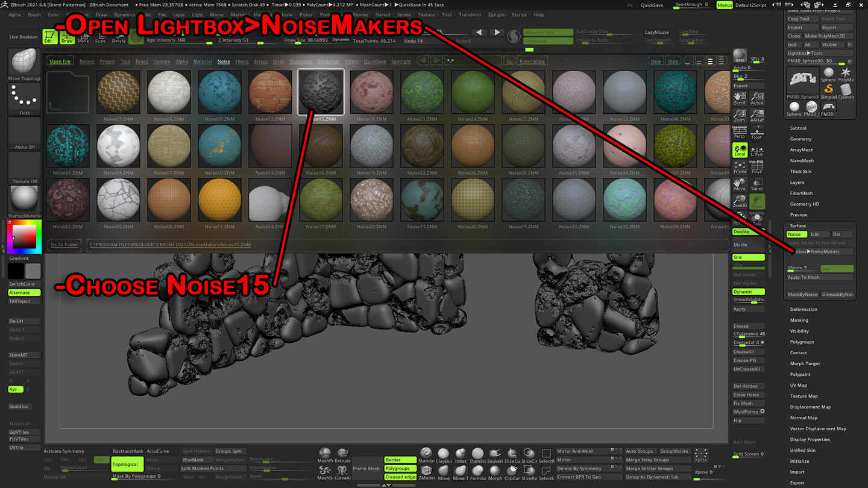This screenshot has height=488, width=868.
Task: Toggle Double-sided display
Action: (748, 231)
